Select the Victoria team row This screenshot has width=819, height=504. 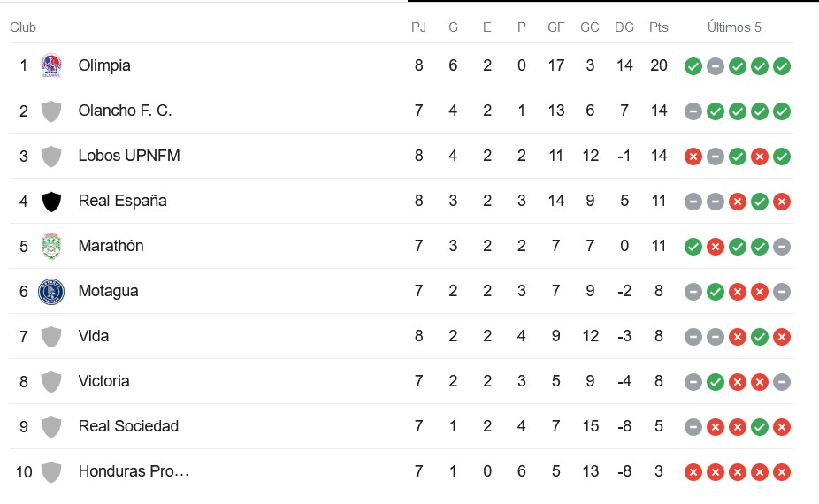click(402, 381)
